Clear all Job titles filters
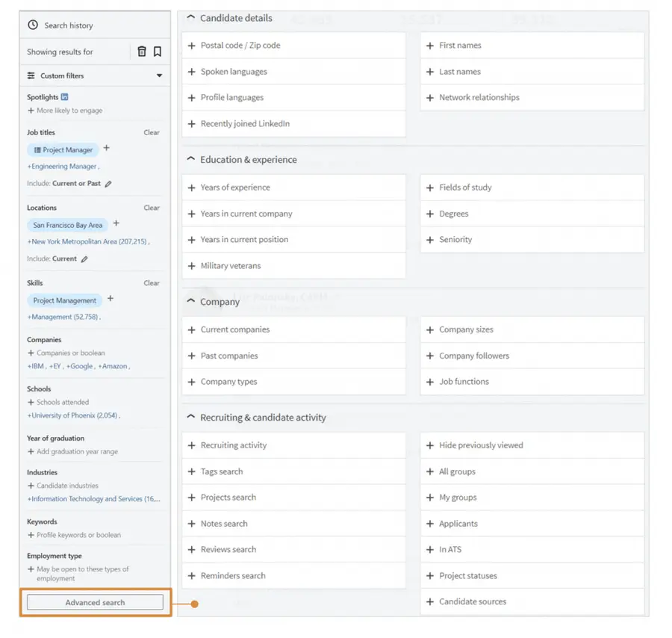 click(x=152, y=132)
